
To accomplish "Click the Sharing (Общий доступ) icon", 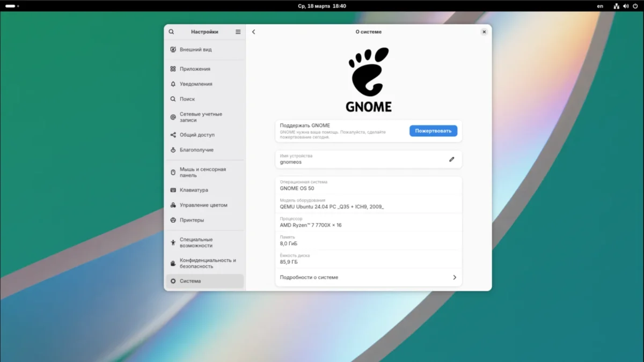I will [x=173, y=135].
